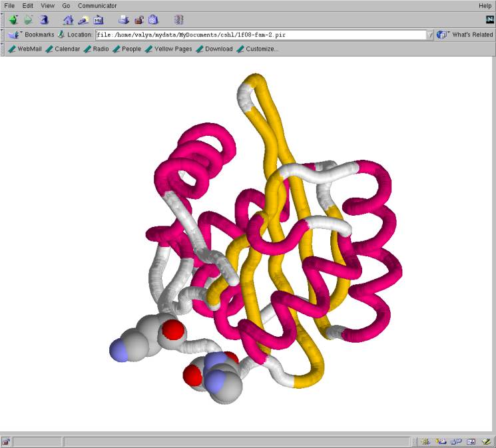Screen dimensions: 496x448
Task: Open the What's Related dropdown
Action: [465, 35]
